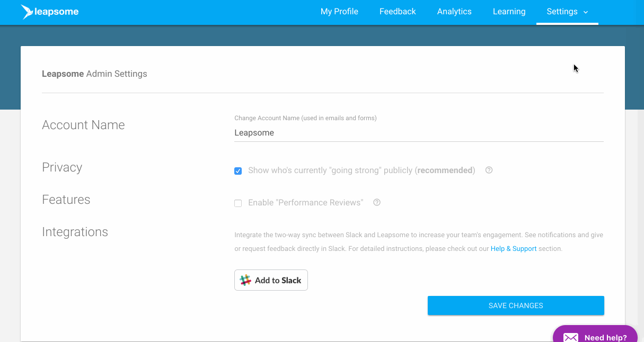Screen dimensions: 644x342
Task: Click the Save Changes button
Action: tap(516, 305)
